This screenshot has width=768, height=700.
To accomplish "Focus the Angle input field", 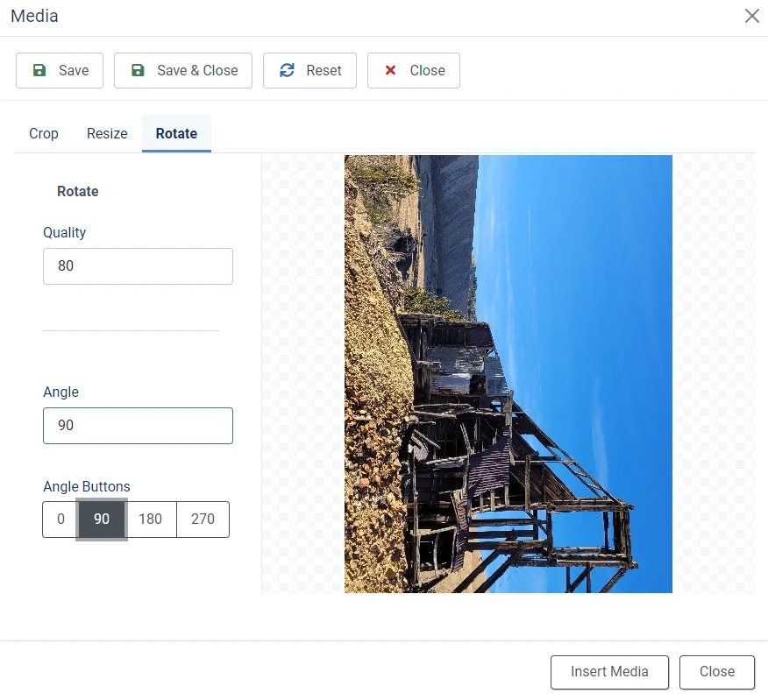I will pos(138,426).
